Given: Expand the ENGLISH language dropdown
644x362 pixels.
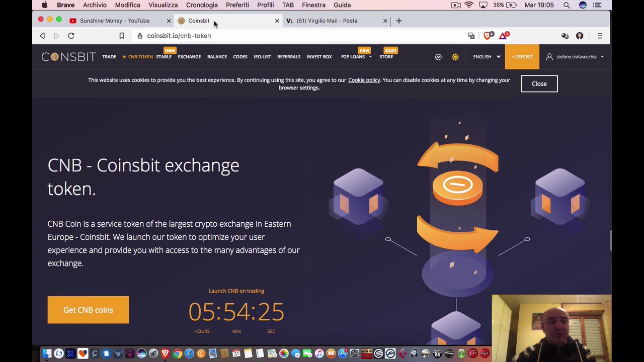Looking at the screenshot, I should 487,57.
